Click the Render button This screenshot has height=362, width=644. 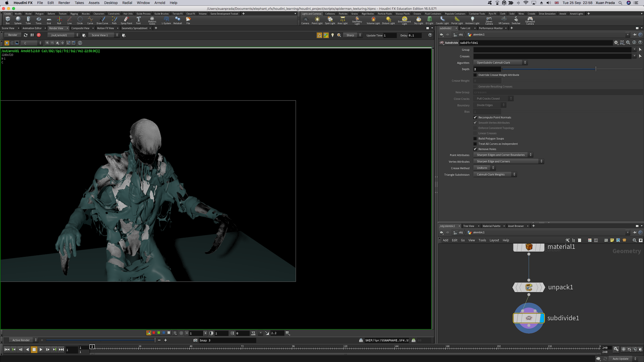pyautogui.click(x=13, y=35)
